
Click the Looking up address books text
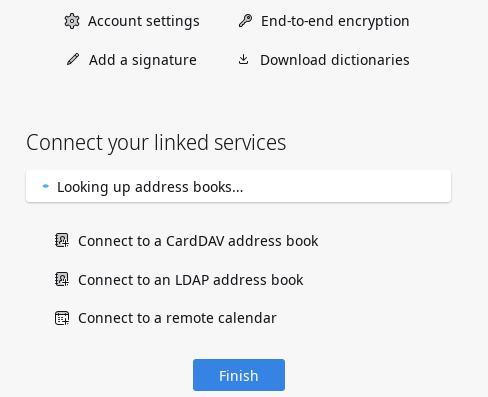[x=150, y=187]
